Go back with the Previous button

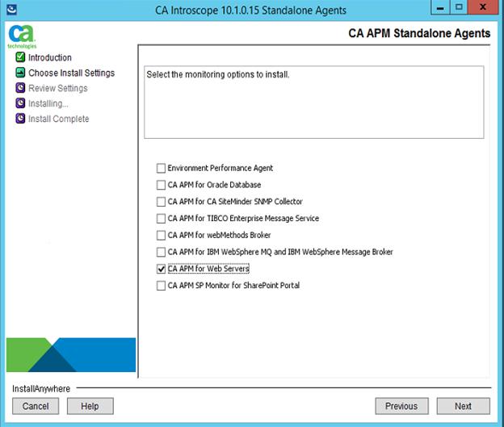401,406
